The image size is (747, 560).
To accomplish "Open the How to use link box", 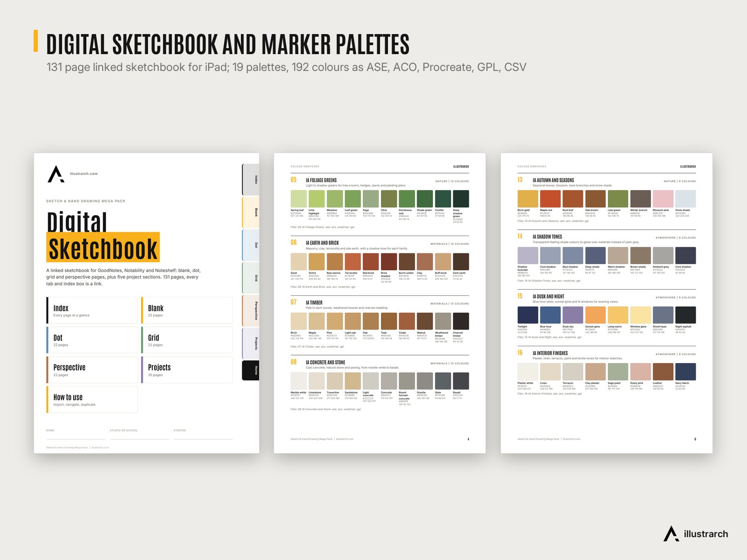I will pyautogui.click(x=92, y=399).
